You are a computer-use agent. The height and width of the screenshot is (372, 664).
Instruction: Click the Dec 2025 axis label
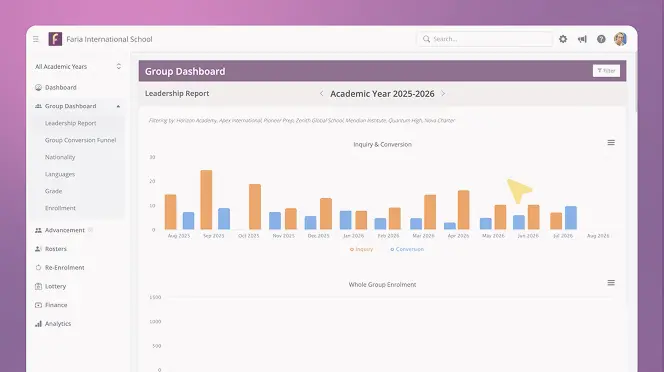[x=318, y=236]
